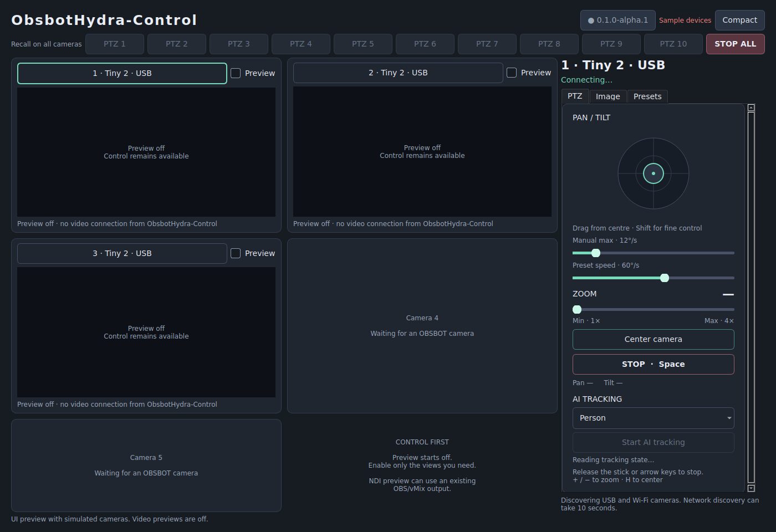Recall PTZ 7 on all cameras
Viewport: 776px width, 532px height.
coord(487,44)
